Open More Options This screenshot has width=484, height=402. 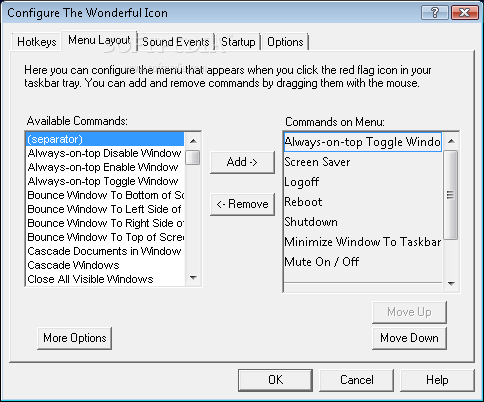74,338
